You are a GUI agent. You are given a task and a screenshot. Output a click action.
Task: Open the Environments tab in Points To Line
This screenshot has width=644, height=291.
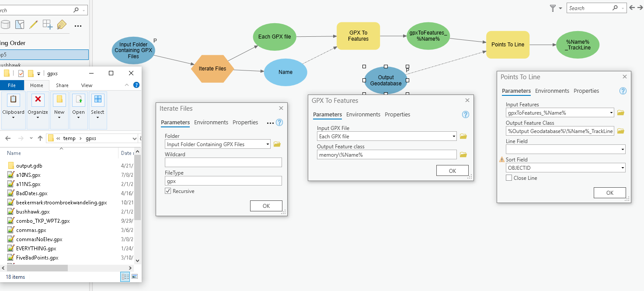[x=552, y=91]
